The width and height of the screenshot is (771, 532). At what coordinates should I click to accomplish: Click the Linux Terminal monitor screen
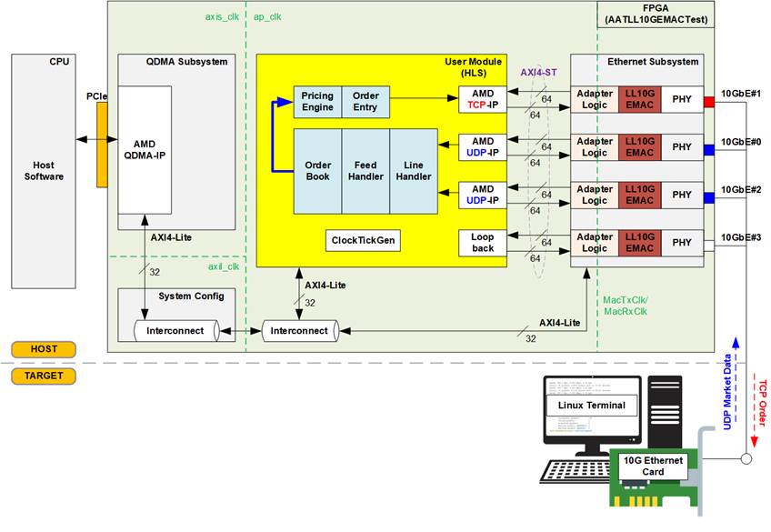point(592,407)
